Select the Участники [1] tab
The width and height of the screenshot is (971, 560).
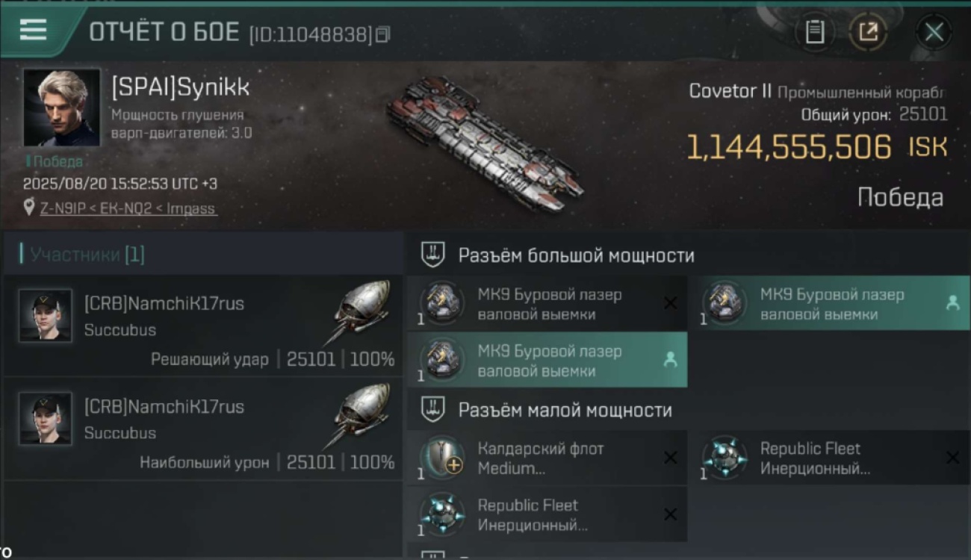[x=84, y=255]
